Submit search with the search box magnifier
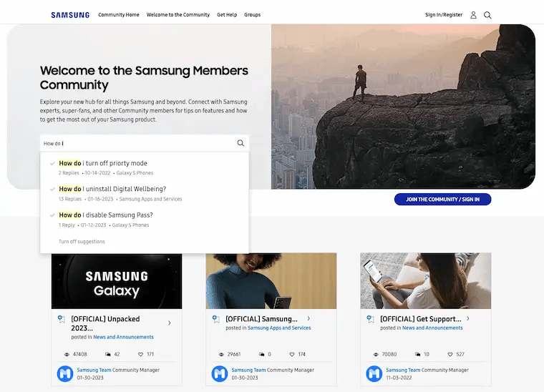 pyautogui.click(x=241, y=143)
